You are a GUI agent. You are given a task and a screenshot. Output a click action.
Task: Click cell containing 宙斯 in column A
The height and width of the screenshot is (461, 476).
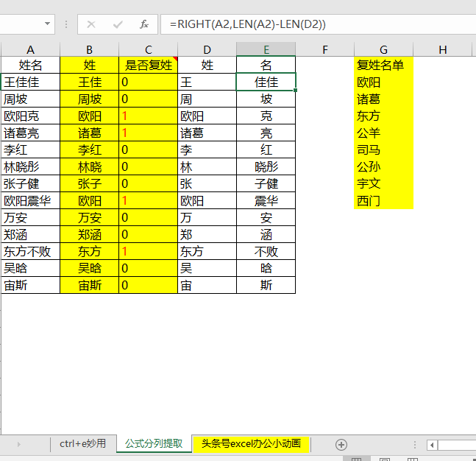pyautogui.click(x=30, y=285)
